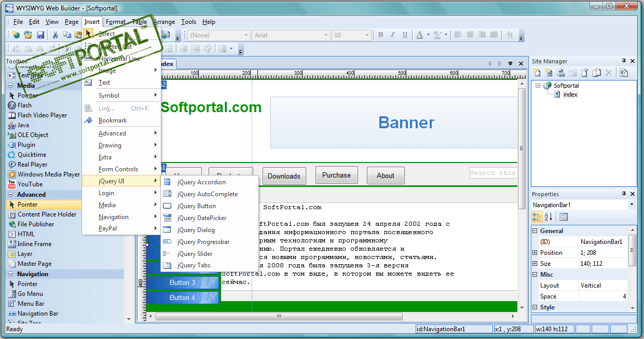Choose jQuery Slider from submenu

coord(209,254)
